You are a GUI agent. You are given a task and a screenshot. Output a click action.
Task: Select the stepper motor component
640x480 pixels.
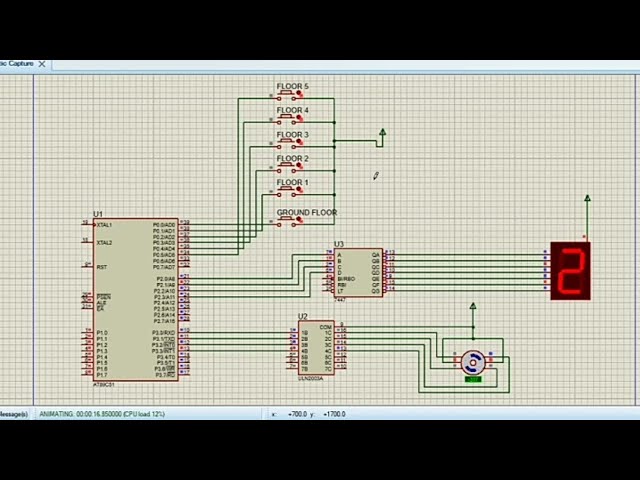coord(473,362)
